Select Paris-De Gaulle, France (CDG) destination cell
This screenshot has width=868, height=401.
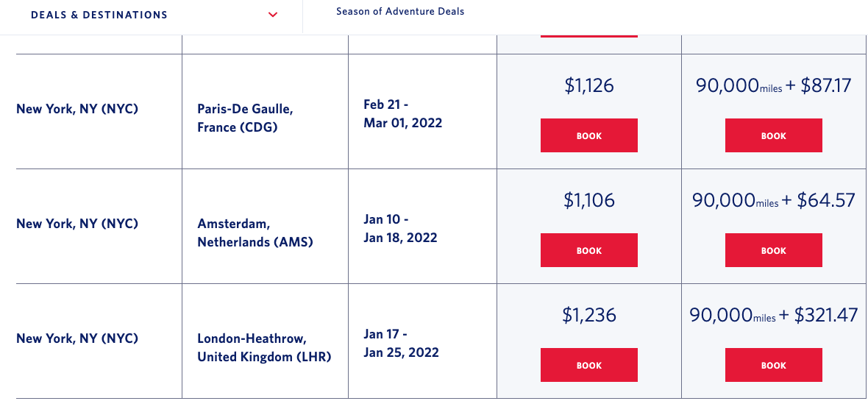pos(245,118)
